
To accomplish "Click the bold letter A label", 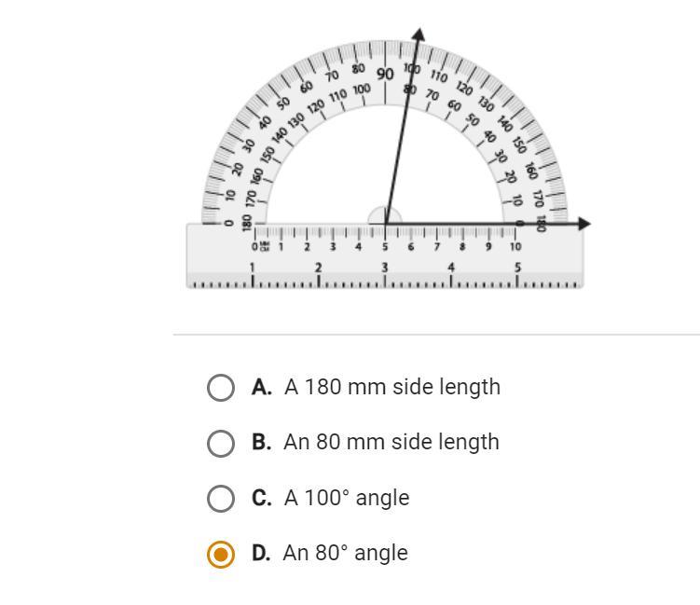I will (x=261, y=387).
